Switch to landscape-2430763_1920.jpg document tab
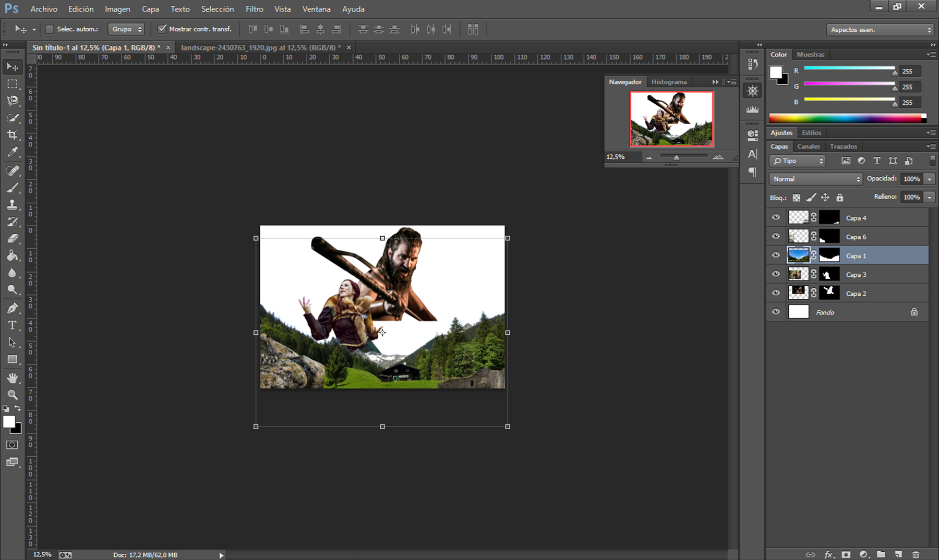Viewport: 939px width, 560px height. pyautogui.click(x=260, y=47)
